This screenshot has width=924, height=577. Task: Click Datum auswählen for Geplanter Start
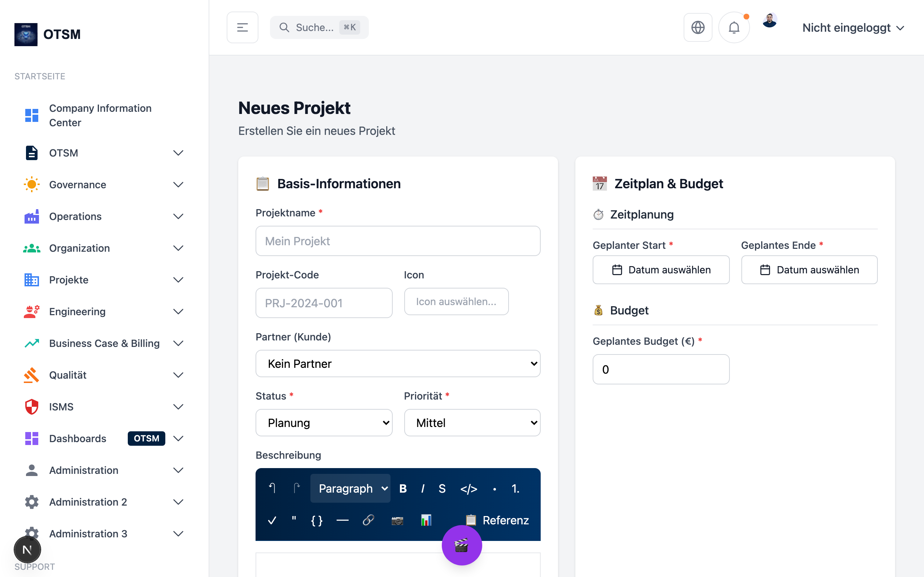(661, 270)
